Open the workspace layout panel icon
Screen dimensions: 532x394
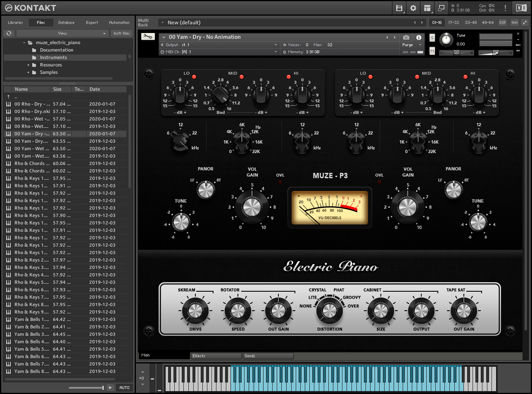(x=427, y=8)
